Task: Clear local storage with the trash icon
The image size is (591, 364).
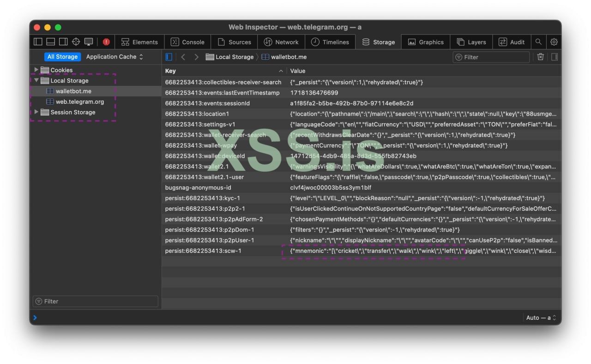Action: pyautogui.click(x=541, y=57)
